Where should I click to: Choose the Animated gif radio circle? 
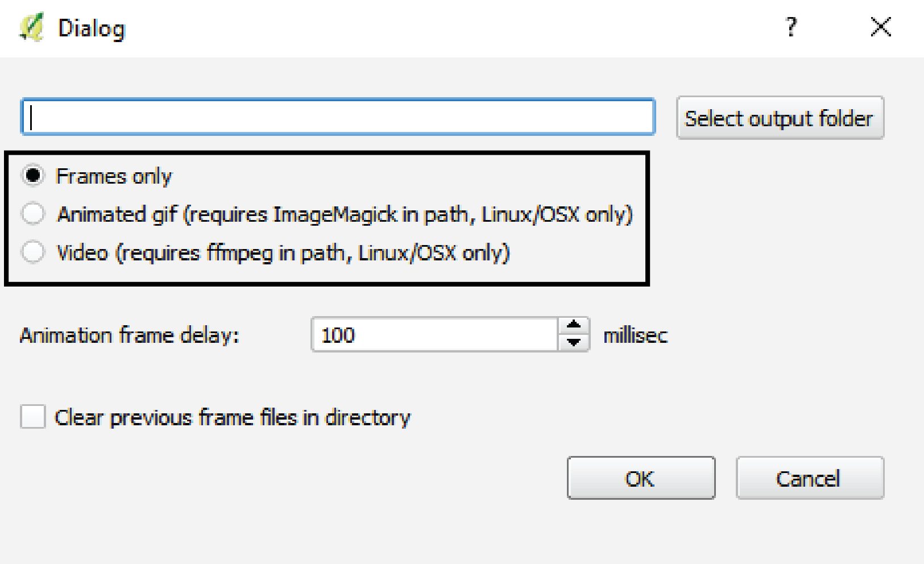(33, 214)
